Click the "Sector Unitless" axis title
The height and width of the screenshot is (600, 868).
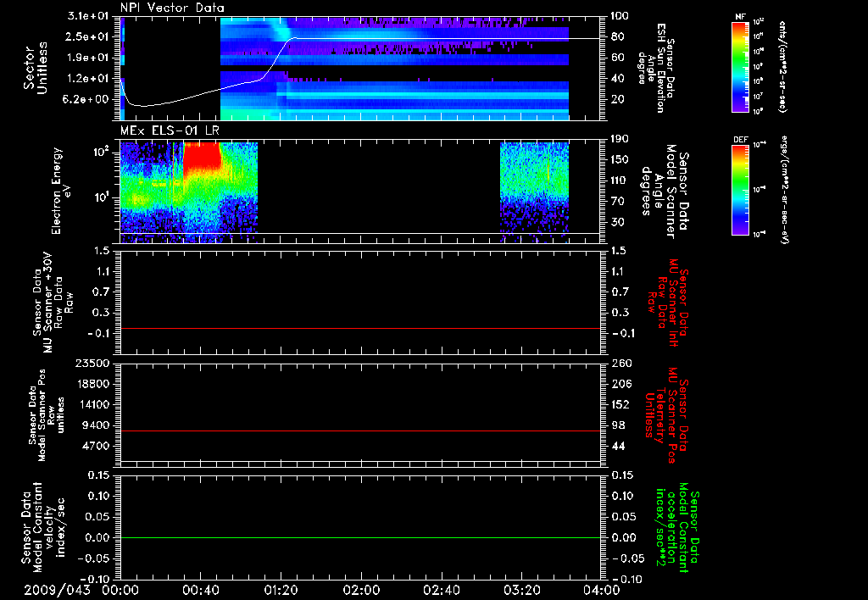click(36, 68)
